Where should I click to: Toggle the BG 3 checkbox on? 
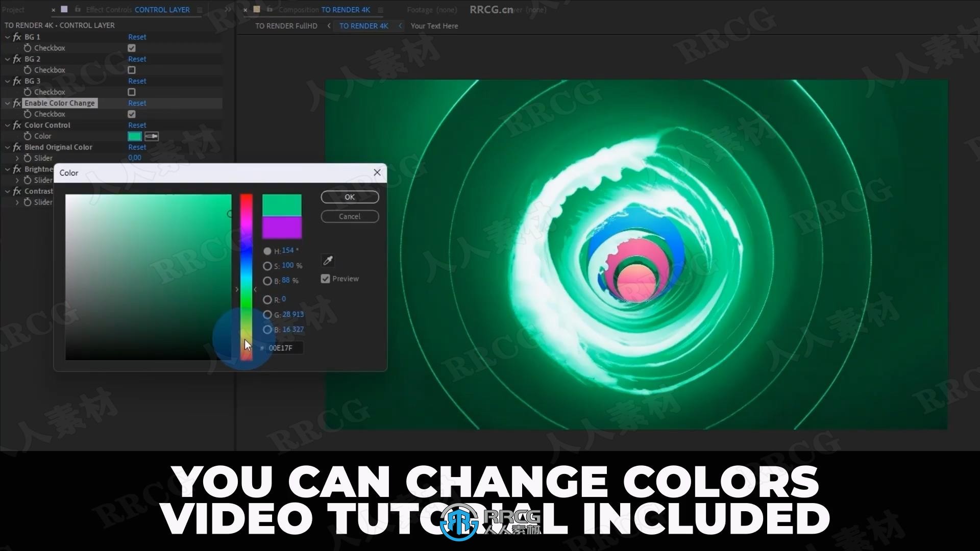tap(132, 91)
